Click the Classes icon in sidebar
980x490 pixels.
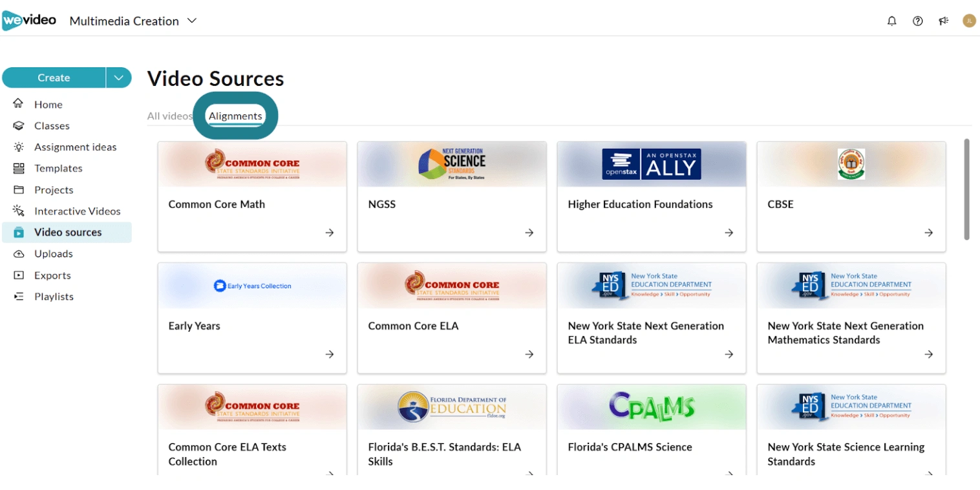pos(19,125)
